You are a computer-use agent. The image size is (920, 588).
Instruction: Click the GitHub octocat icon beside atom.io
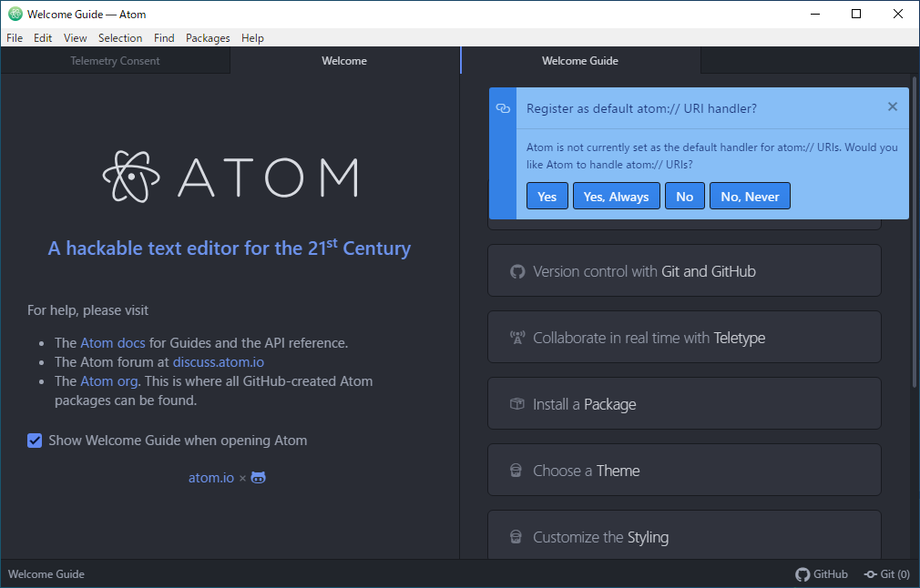259,478
